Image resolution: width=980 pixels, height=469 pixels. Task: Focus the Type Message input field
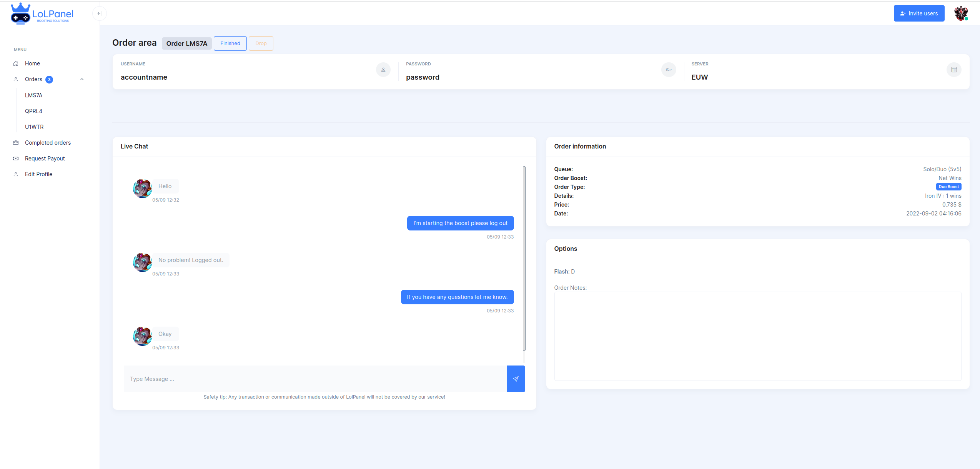[315, 379]
